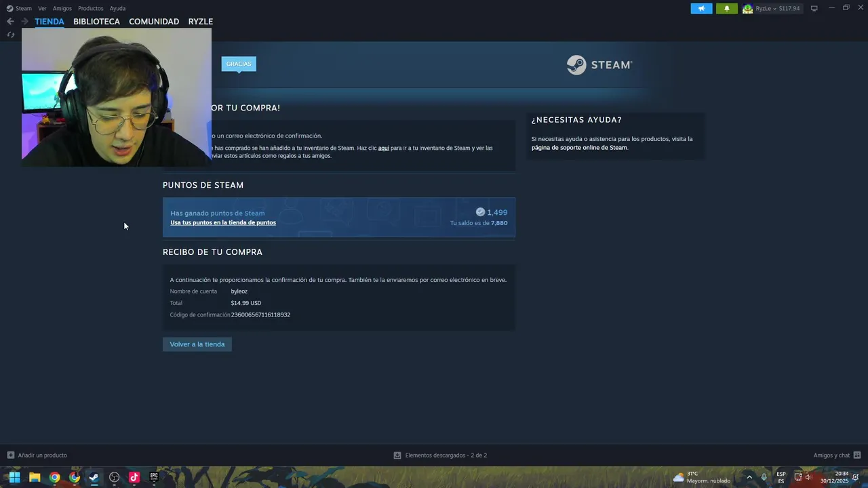This screenshot has width=868, height=488.
Task: Click the GRACIAS step indicator
Action: [239, 64]
